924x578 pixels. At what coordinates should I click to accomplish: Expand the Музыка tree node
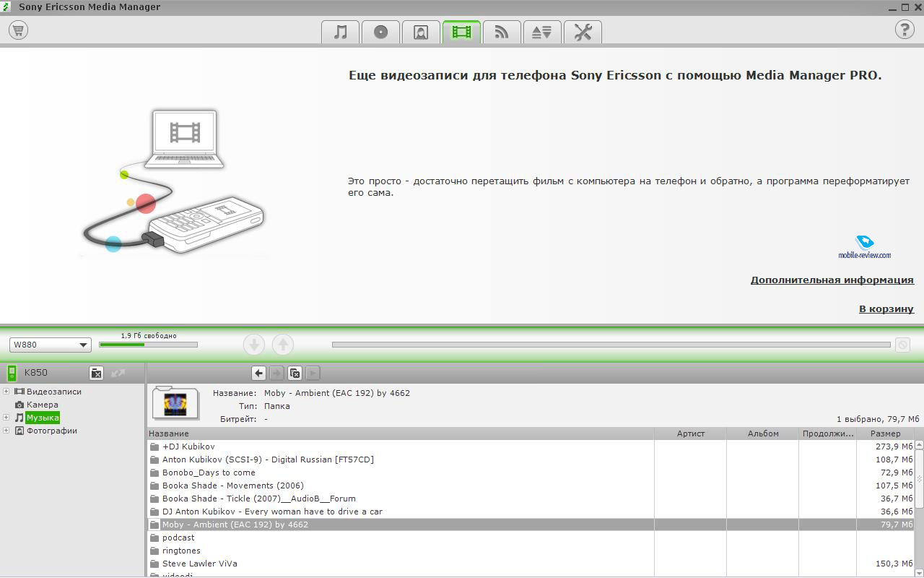point(6,418)
